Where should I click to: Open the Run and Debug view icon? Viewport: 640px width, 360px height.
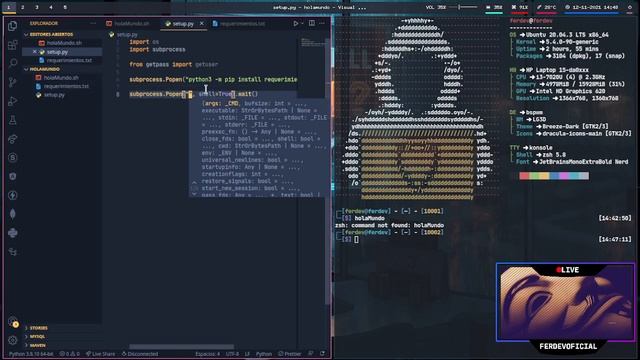[13, 101]
